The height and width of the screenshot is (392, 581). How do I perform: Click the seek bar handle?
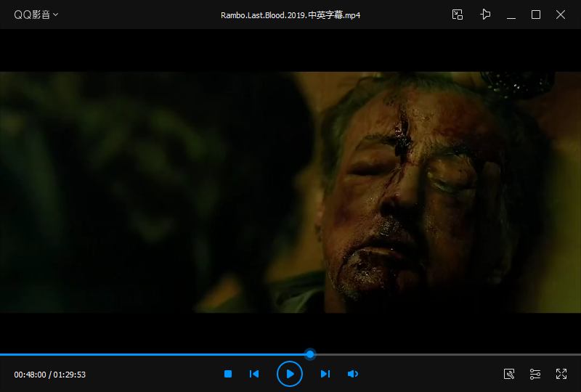point(310,354)
